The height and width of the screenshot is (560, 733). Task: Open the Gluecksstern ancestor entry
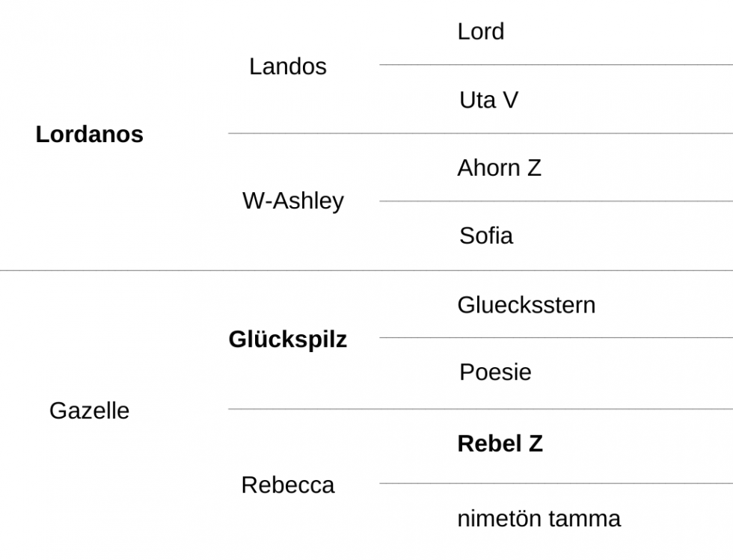[527, 305]
